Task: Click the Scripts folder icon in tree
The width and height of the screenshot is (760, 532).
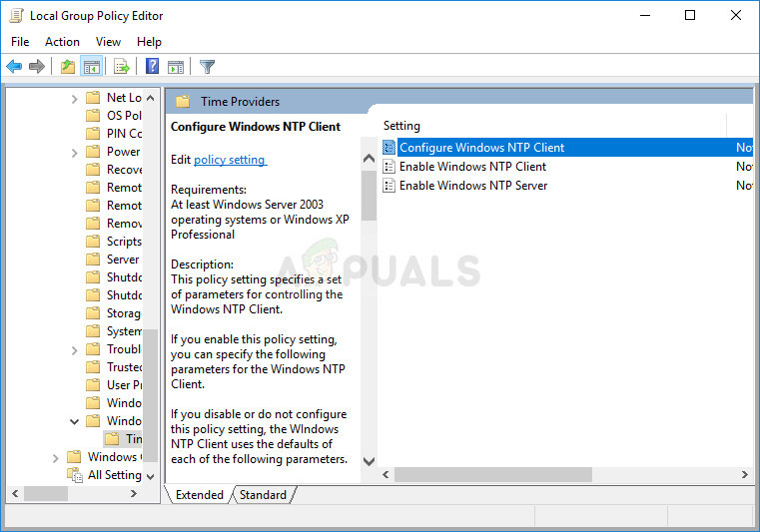Action: click(93, 242)
